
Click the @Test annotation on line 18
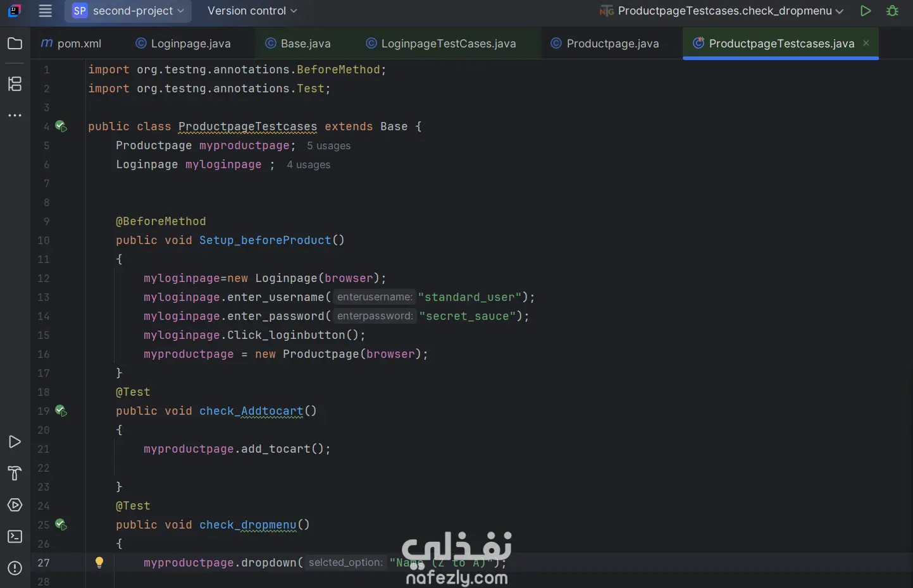133,392
